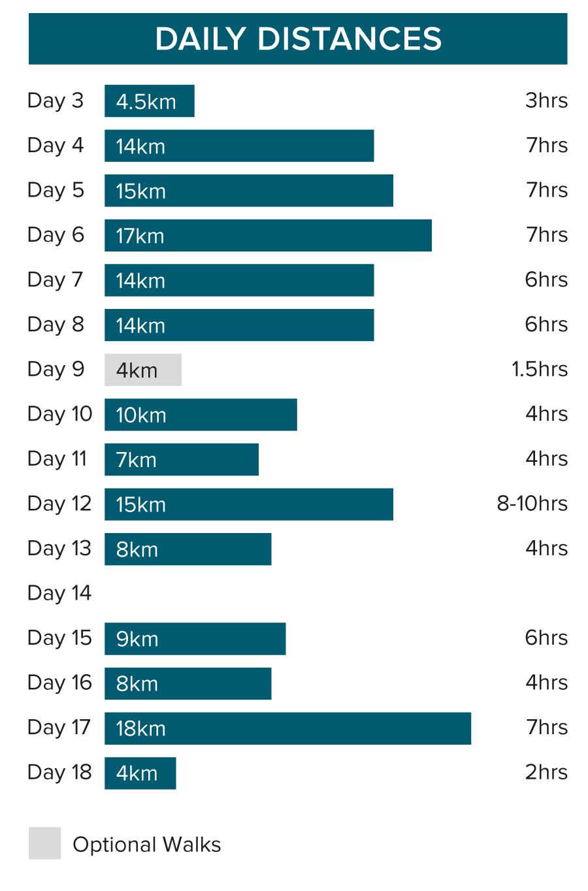Screen dimensions: 588x891
Task: Click the Day 16 8km bar
Action: point(188,683)
